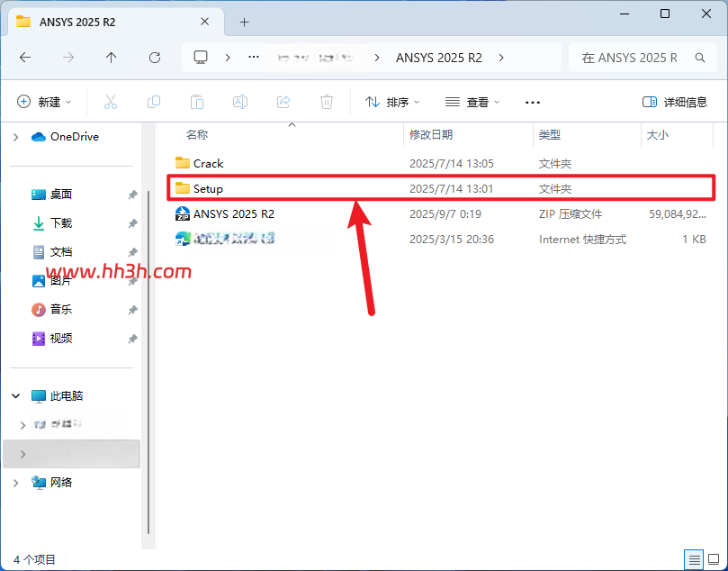The image size is (728, 571).
Task: Refresh the current folder view
Action: [155, 58]
